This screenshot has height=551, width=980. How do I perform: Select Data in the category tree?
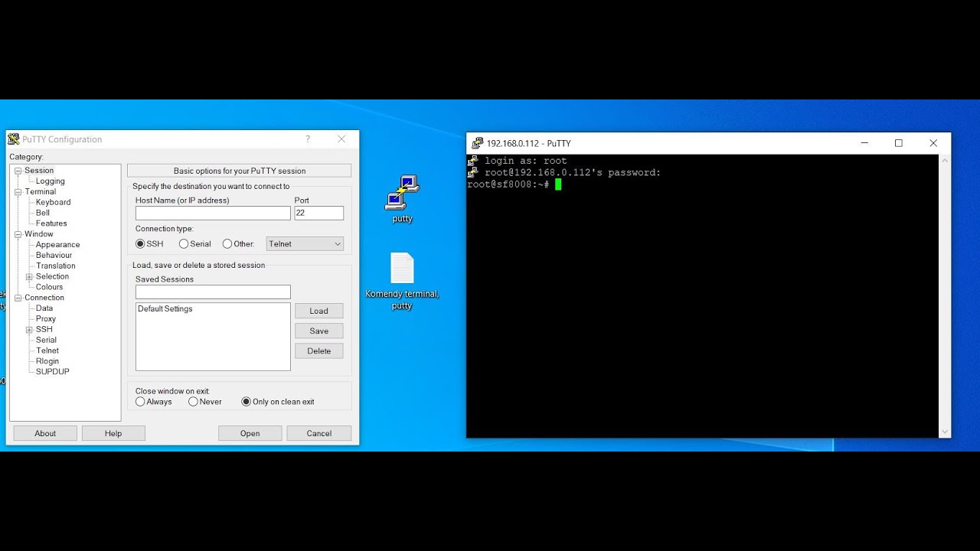[x=44, y=308]
